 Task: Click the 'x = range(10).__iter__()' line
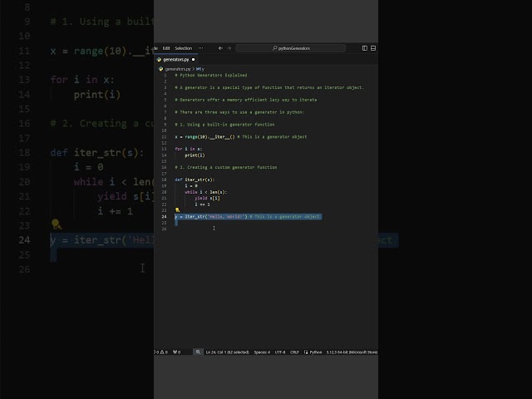pyautogui.click(x=204, y=136)
